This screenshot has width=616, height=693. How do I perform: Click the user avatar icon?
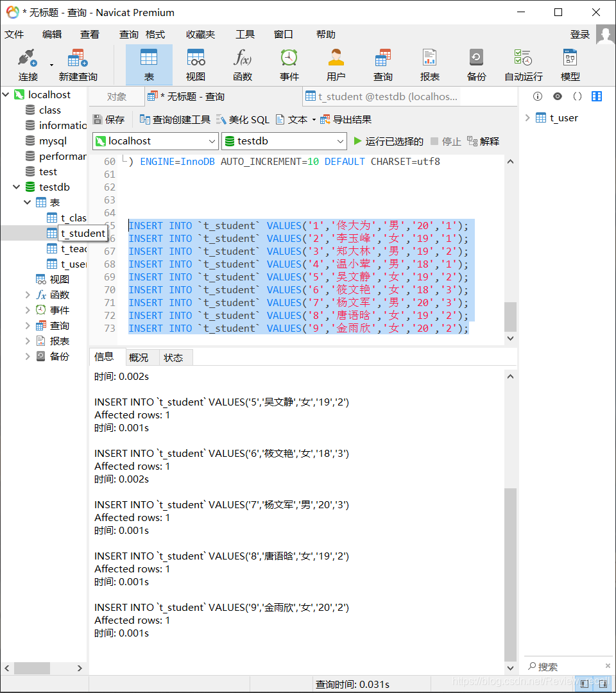[x=605, y=35]
